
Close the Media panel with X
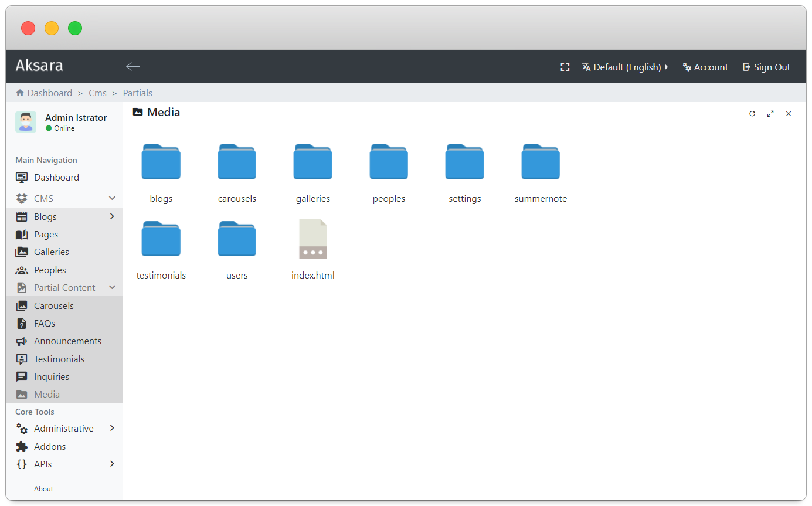coord(789,114)
